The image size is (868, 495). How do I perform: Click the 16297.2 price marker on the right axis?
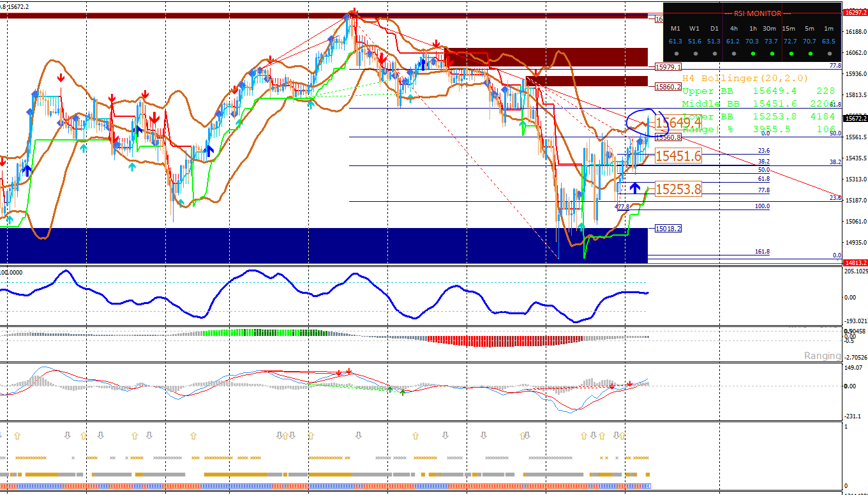coord(855,11)
